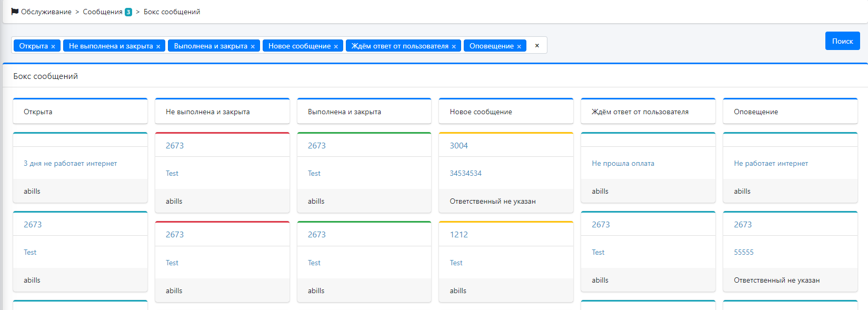The height and width of the screenshot is (310, 868).
Task: Remove the 'Новое сообщение' filter tag
Action: (336, 46)
